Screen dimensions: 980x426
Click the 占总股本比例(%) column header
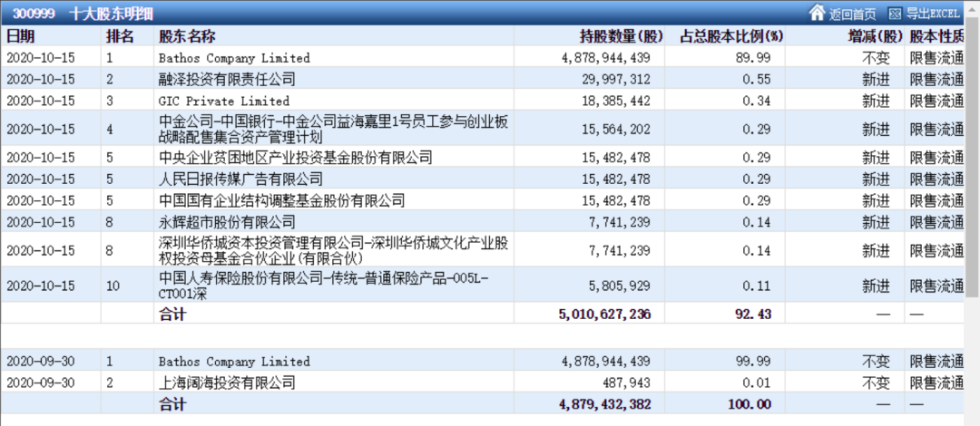point(731,36)
